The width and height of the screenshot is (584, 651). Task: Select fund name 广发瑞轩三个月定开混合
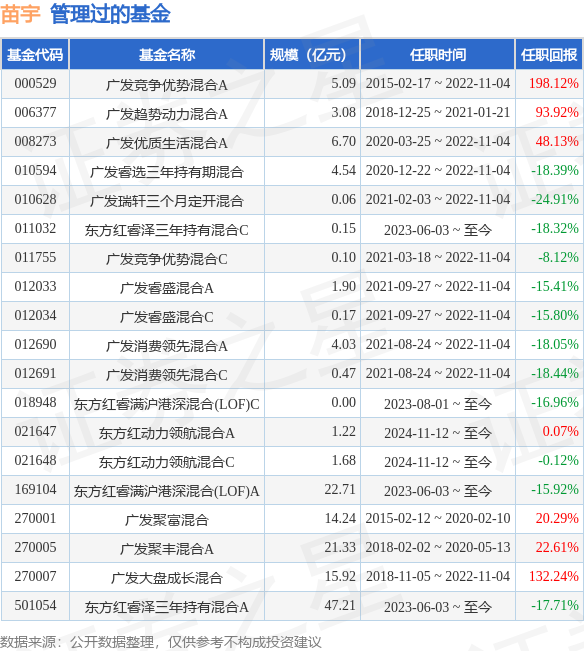(x=166, y=201)
